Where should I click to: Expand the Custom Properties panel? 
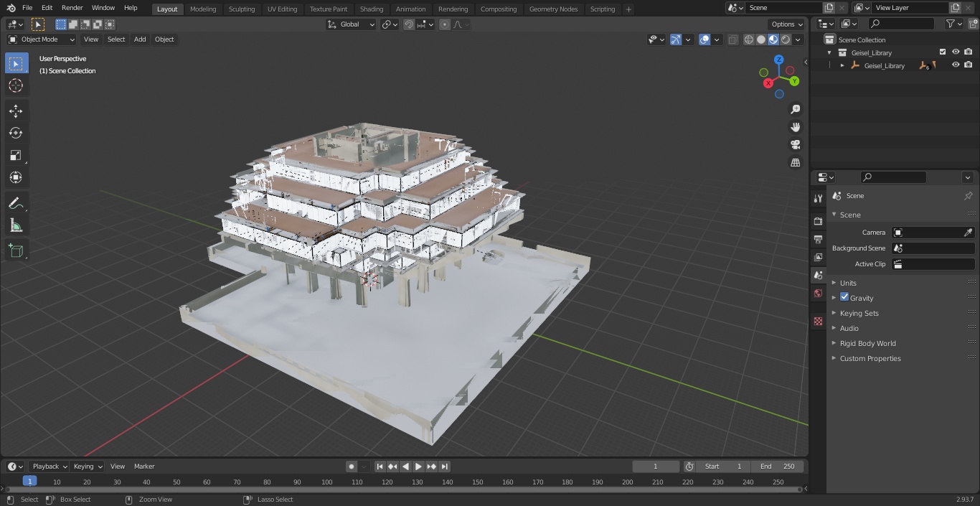pos(870,358)
